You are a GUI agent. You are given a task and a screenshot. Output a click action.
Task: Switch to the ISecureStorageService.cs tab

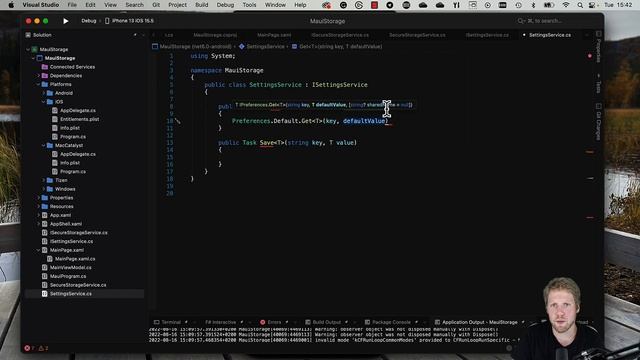point(340,35)
